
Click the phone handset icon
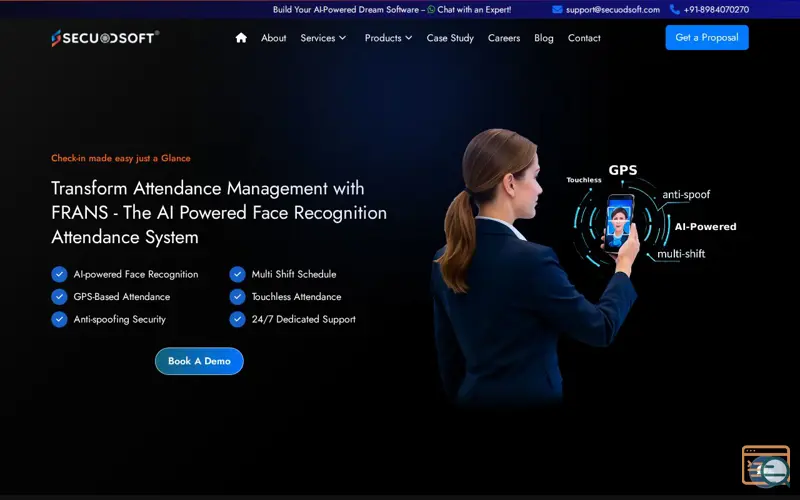coord(674,9)
